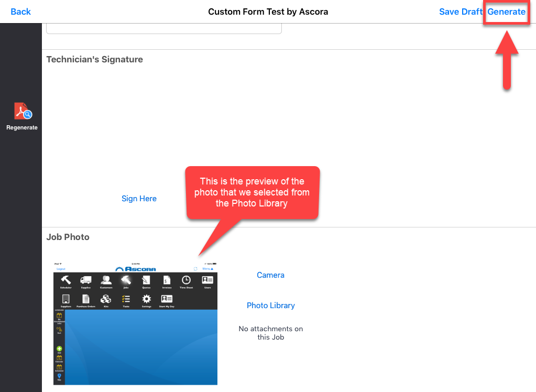Image resolution: width=536 pixels, height=392 pixels.
Task: Click the Settings gear icon in preview
Action: coord(147,299)
